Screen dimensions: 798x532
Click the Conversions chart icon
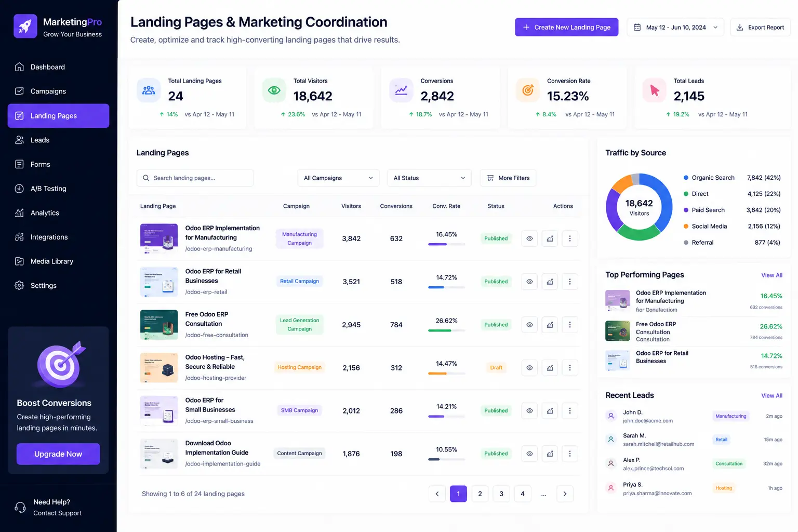click(x=401, y=90)
